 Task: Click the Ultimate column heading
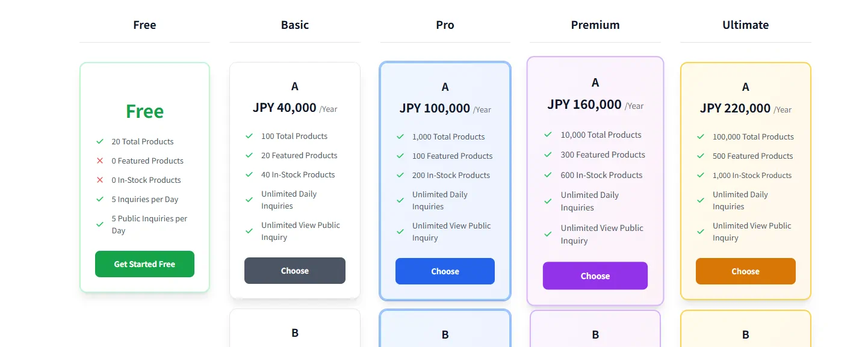coord(745,25)
